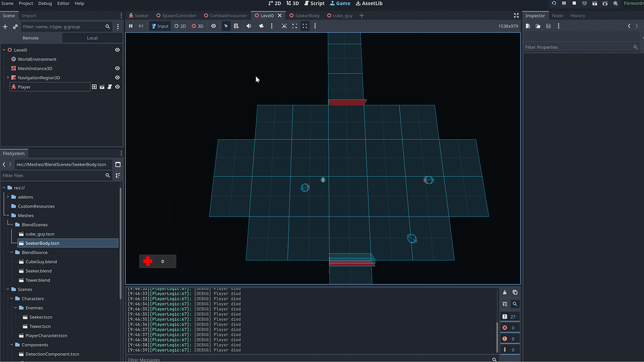This screenshot has height=362, width=644.
Task: Reload the running project icon
Action: click(x=553, y=3)
